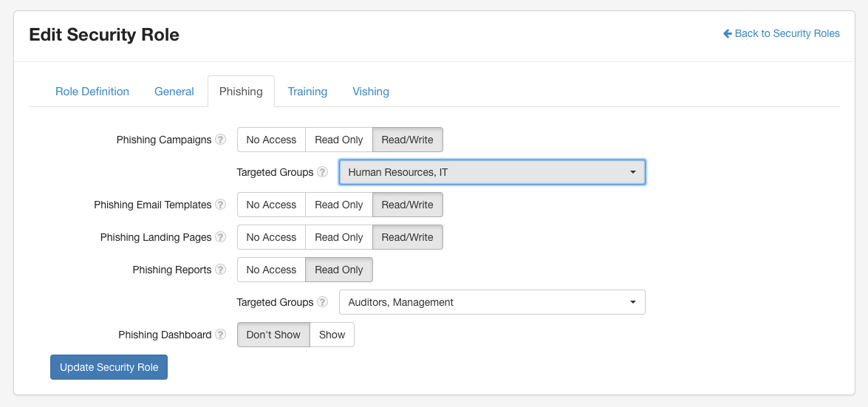
Task: Expand the Auditors, Management groups dropdown
Action: pyautogui.click(x=492, y=302)
